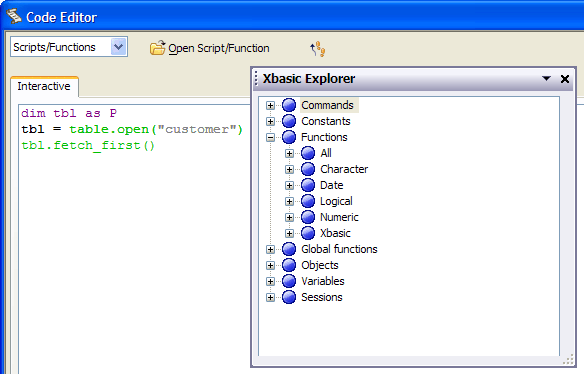Click the blue sphere icon beside Logical

click(308, 201)
